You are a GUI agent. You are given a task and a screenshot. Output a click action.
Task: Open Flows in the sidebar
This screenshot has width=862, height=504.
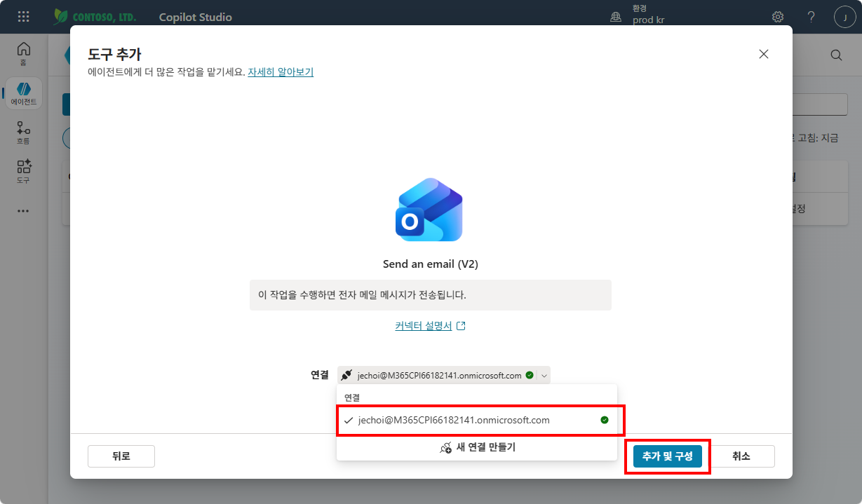tap(24, 132)
